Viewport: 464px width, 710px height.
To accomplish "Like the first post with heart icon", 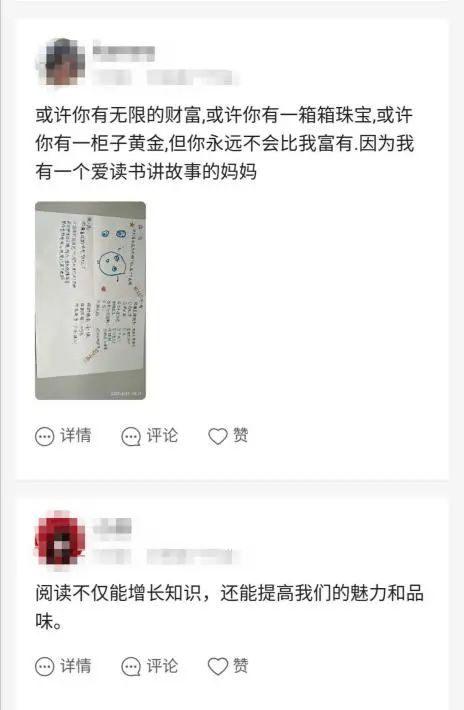I will pos(217,437).
